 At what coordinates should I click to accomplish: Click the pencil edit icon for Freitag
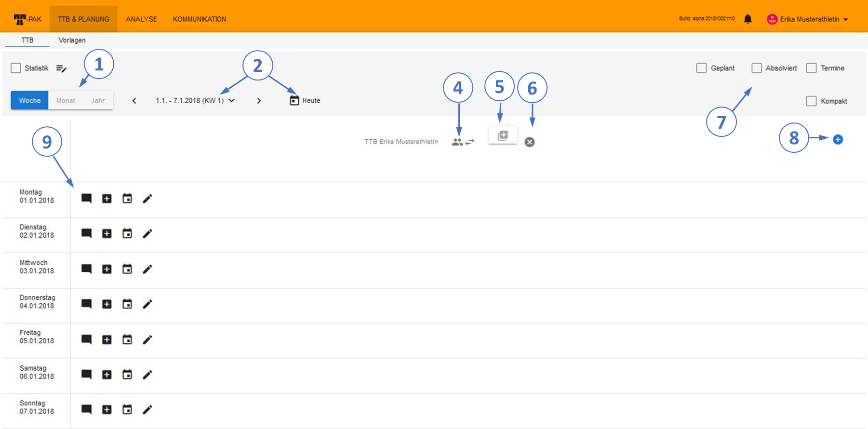(x=147, y=340)
